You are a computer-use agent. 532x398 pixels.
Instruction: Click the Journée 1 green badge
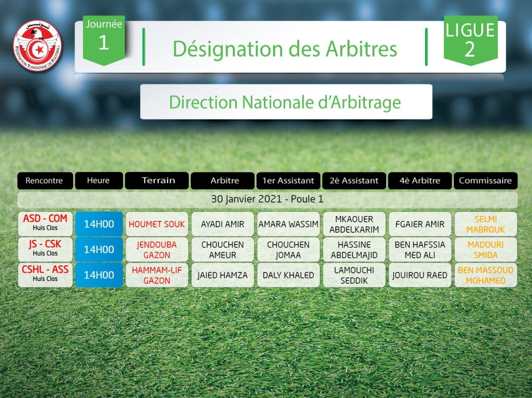104,41
